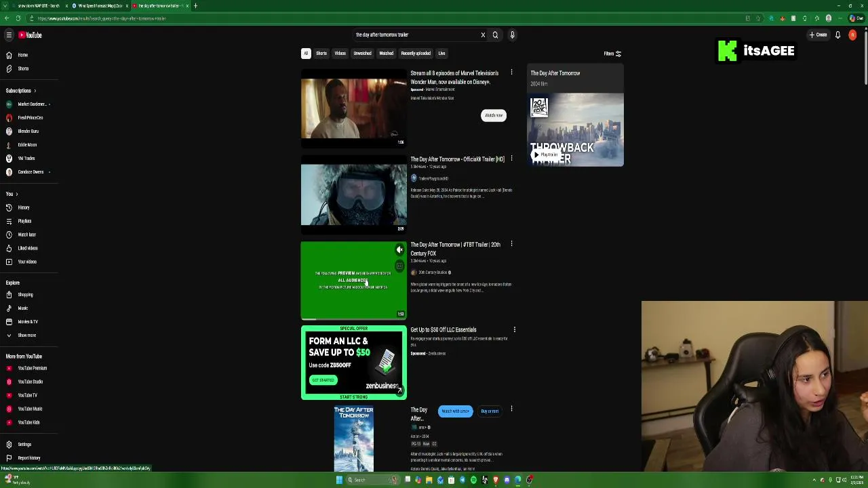Viewport: 868px width, 488px height.
Task: Select the Live filter chip
Action: (441, 54)
